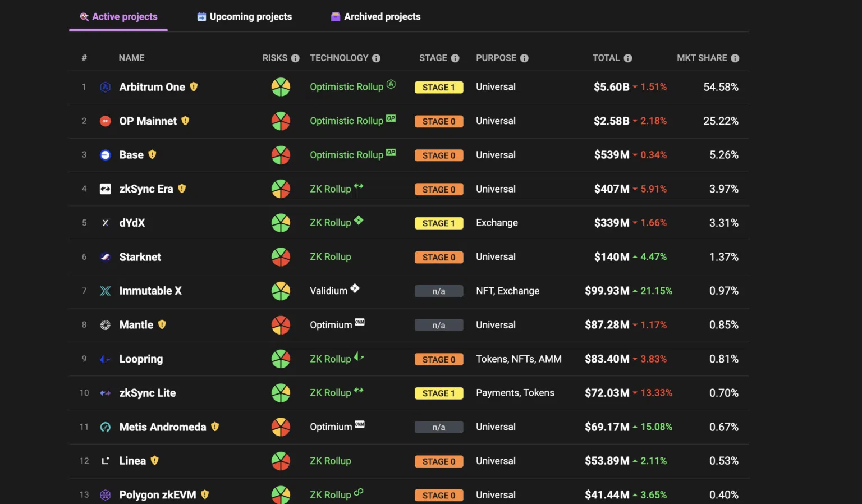This screenshot has width=862, height=504.
Task: Open the Loopring project page
Action: 141,359
